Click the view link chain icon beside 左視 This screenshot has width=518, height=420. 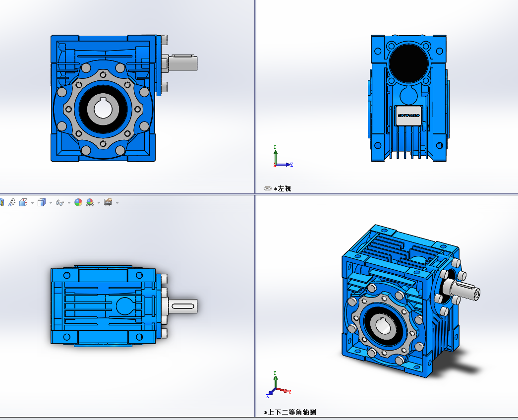[268, 189]
